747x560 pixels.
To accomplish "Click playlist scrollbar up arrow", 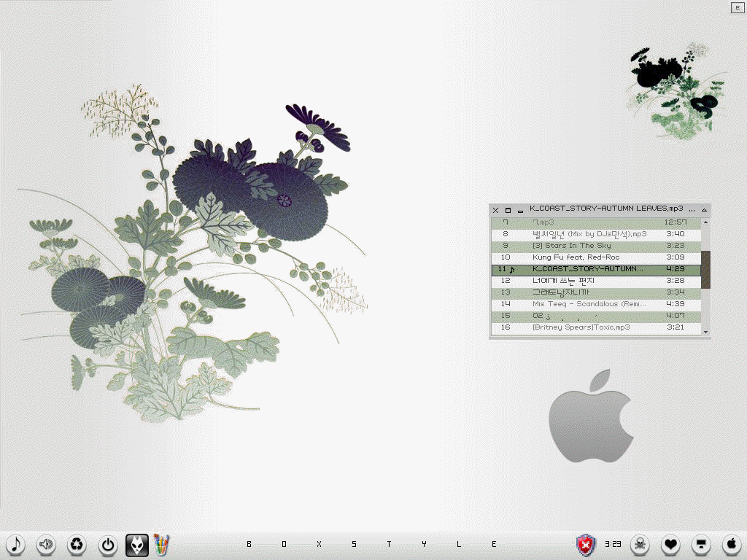I will (705, 222).
